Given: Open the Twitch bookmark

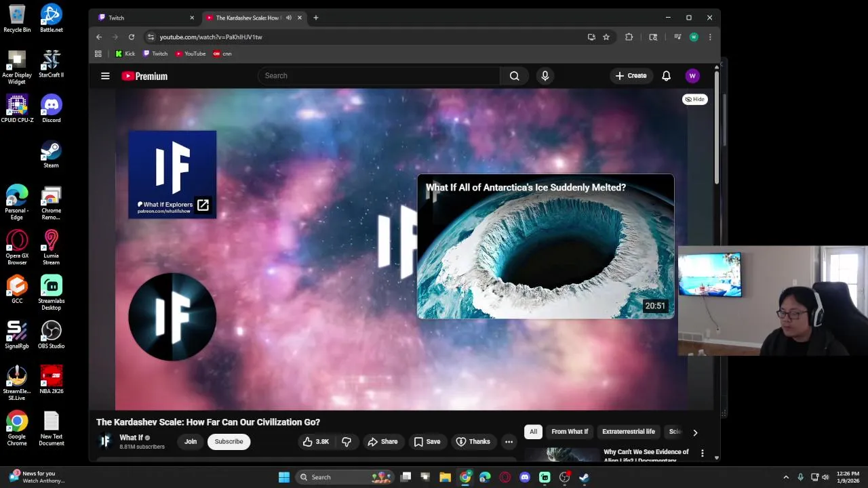Looking at the screenshot, I should [155, 54].
